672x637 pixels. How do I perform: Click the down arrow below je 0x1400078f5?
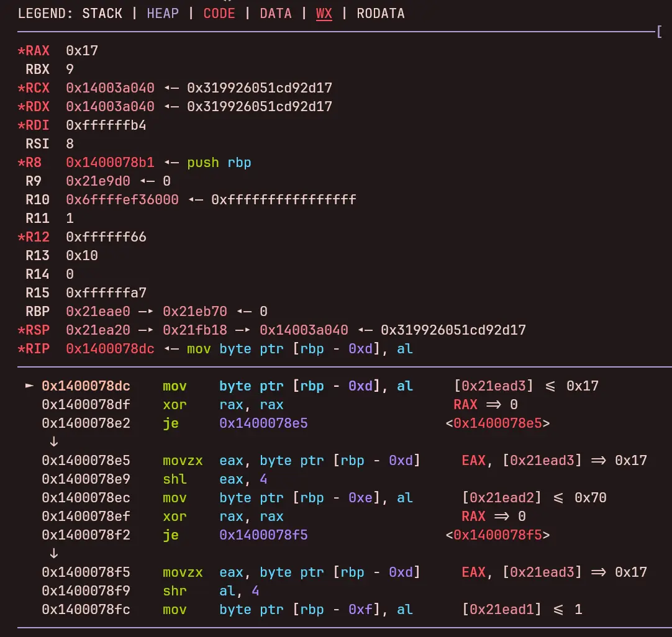[53, 554]
